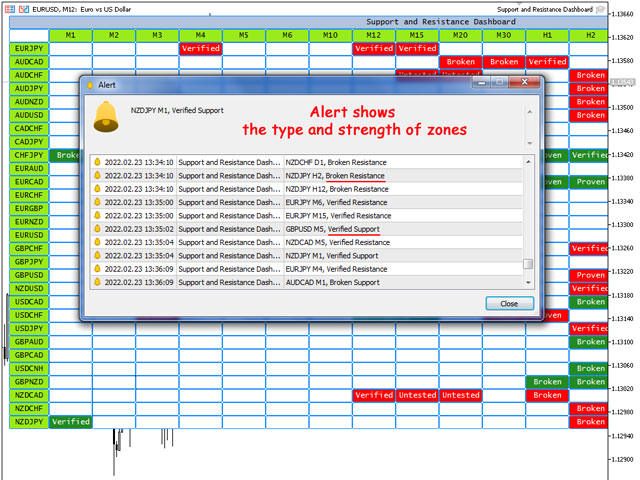The width and height of the screenshot is (640, 480).
Task: Click the Broken cell for AUDCAD under M30
Action: click(x=504, y=62)
